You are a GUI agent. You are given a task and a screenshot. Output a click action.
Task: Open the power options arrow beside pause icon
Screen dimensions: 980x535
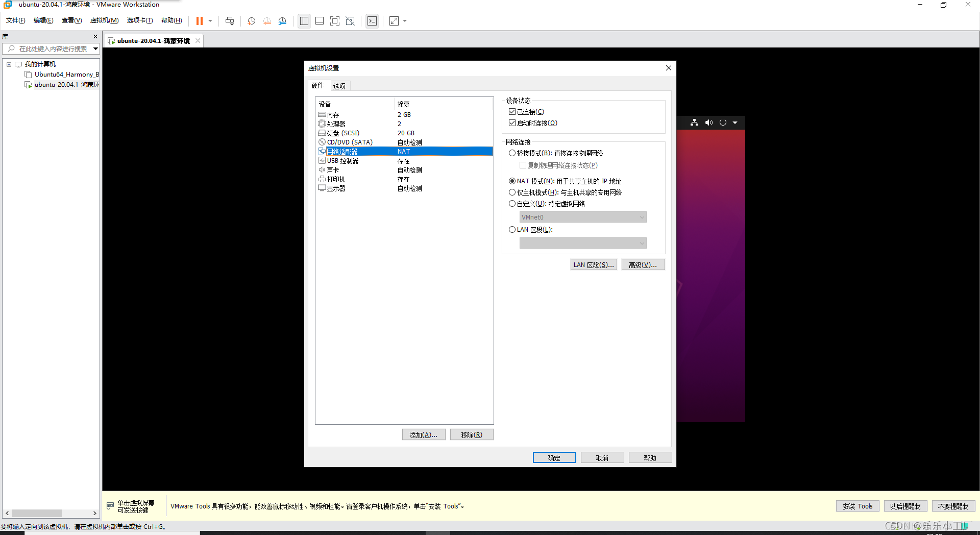pos(210,21)
